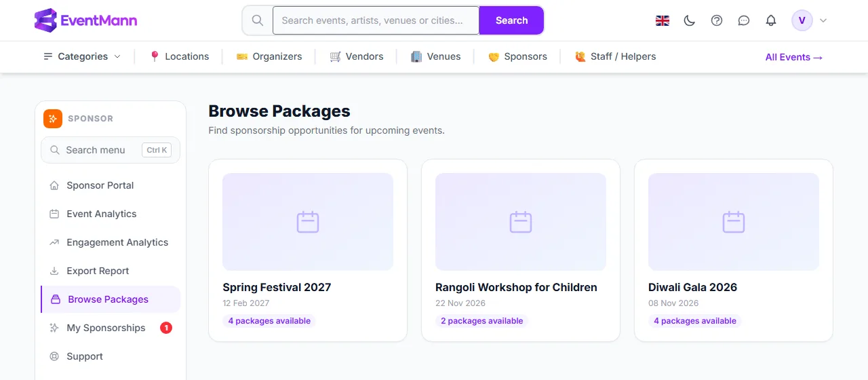Click the search magnifier icon
Image resolution: width=868 pixels, height=380 pixels.
[258, 20]
